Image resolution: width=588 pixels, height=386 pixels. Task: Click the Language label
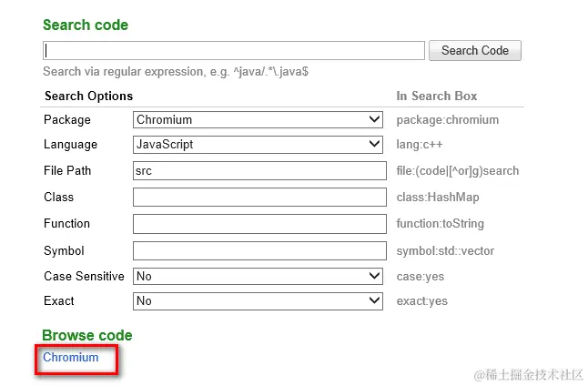(x=70, y=145)
